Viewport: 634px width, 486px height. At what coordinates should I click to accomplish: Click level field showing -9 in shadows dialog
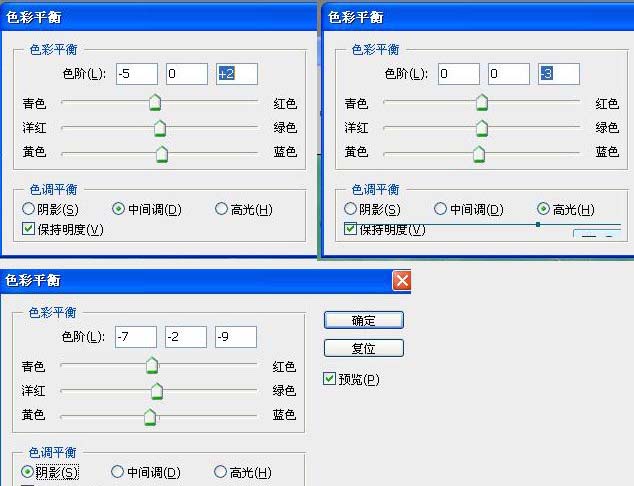click(236, 337)
